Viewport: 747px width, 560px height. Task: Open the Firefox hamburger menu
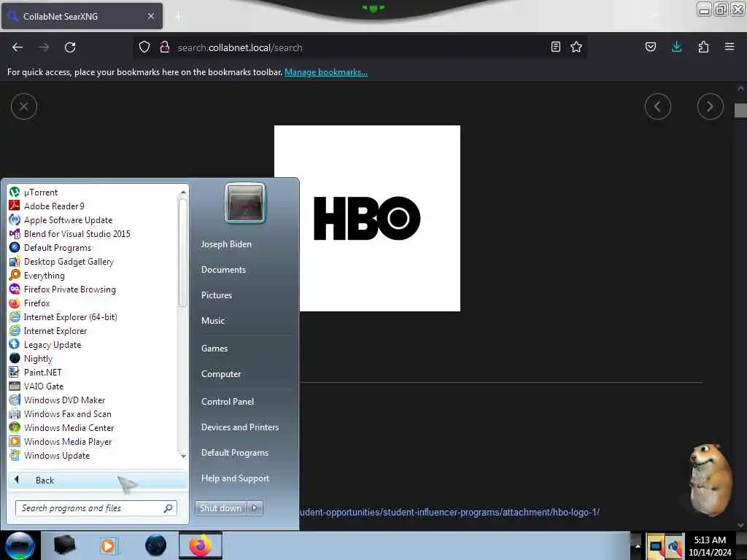coord(729,47)
